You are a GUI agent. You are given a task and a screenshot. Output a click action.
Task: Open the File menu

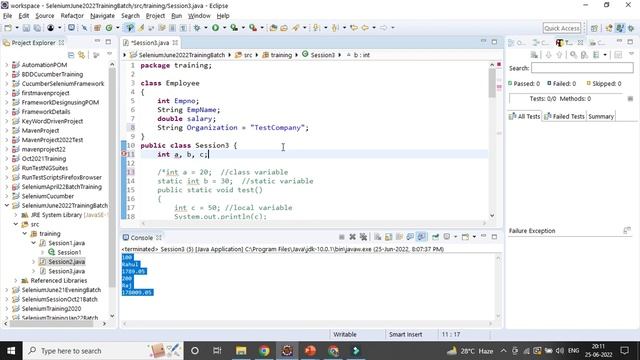(7, 16)
